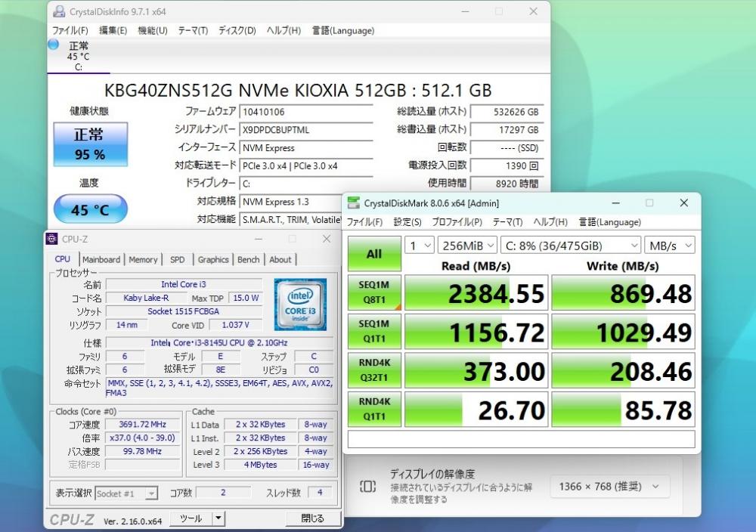
Task: Click the blue health status circle for drive C:
Action: [x=54, y=45]
